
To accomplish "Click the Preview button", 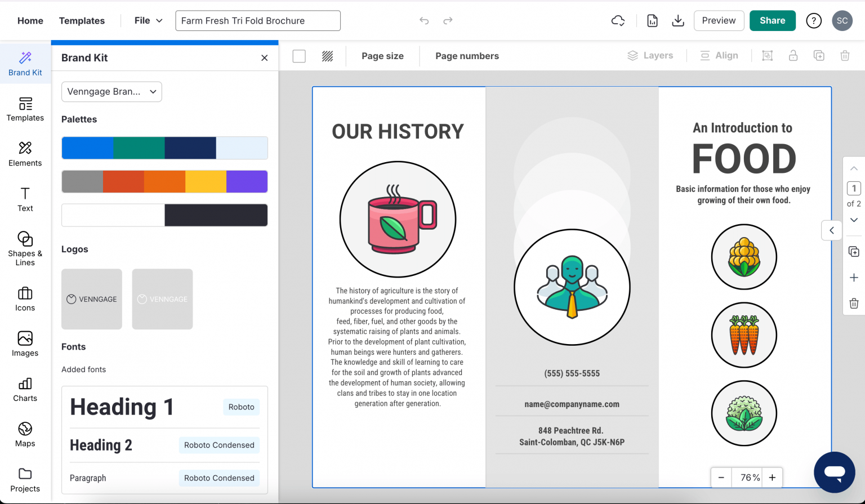I will [719, 21].
